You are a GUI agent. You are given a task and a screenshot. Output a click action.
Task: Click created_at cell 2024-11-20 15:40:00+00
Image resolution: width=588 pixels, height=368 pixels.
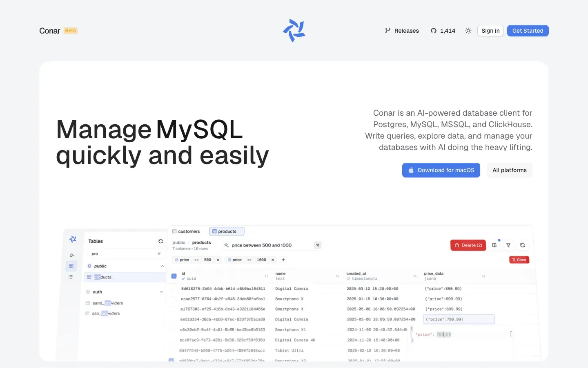click(373, 340)
